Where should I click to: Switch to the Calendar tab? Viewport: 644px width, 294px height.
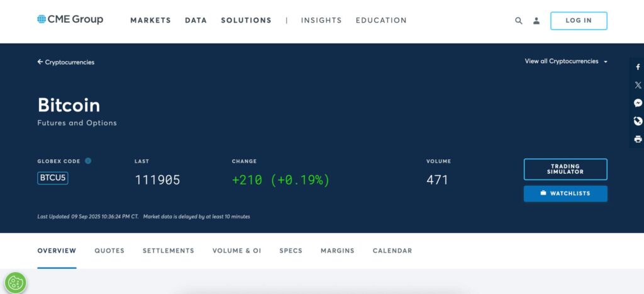pyautogui.click(x=392, y=251)
